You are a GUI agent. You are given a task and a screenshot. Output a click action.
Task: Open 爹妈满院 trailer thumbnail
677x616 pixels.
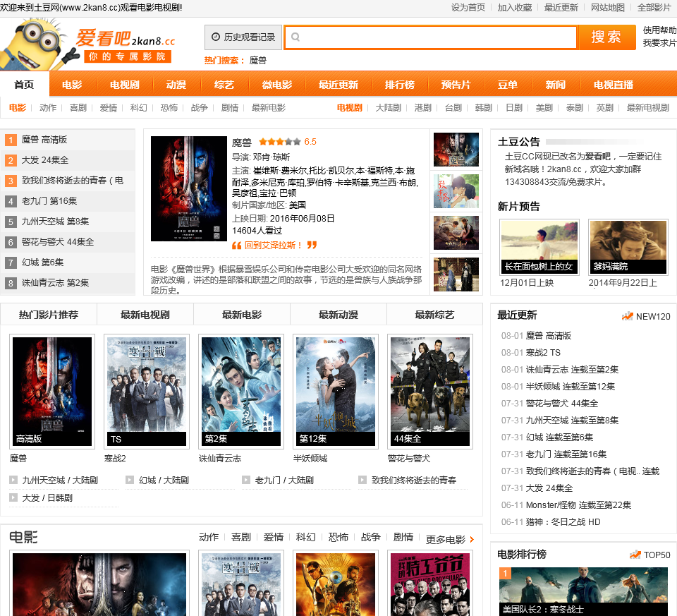point(628,247)
